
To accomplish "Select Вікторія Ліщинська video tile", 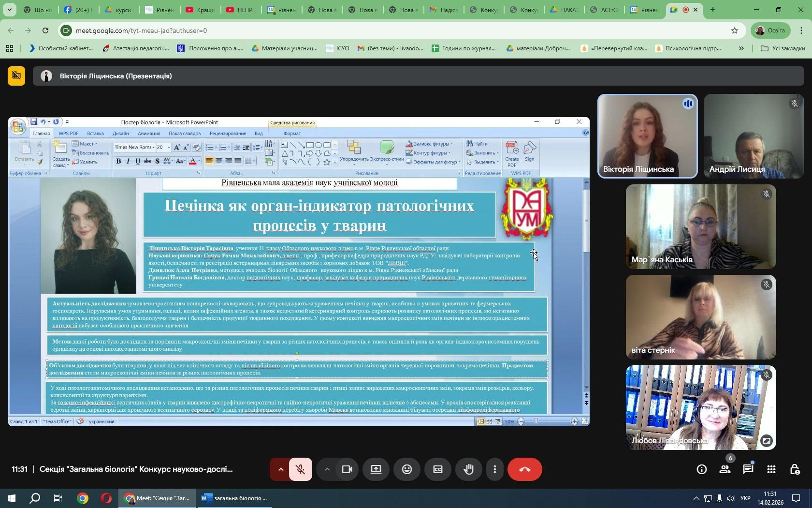I will pos(647,136).
